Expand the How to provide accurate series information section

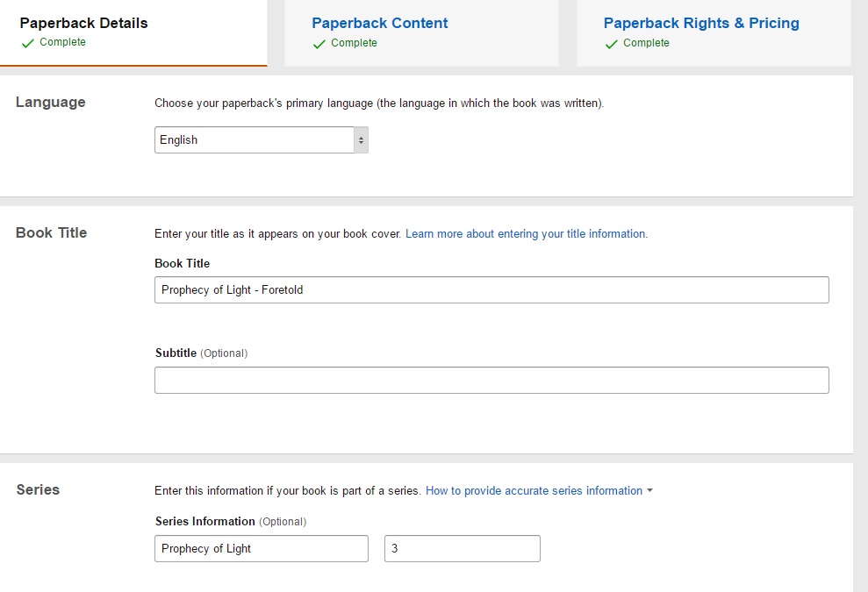tap(534, 491)
